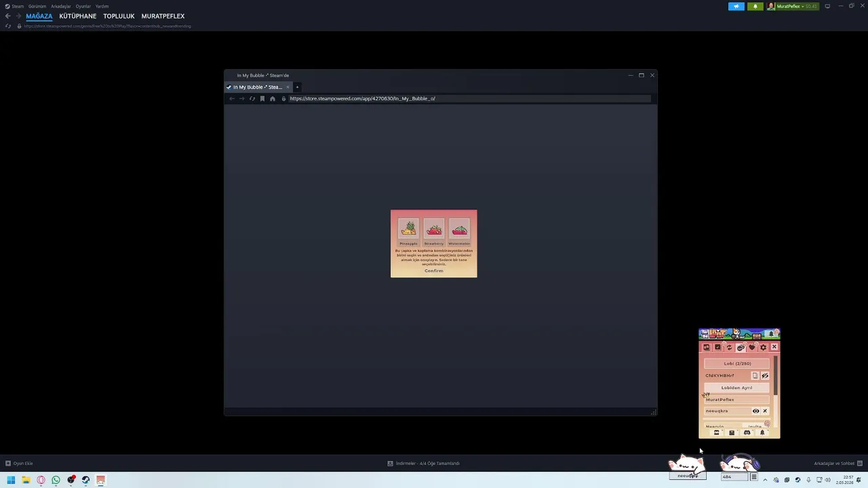The width and height of the screenshot is (868, 488).
Task: Click the main Steam window URL bar
Action: point(107,26)
